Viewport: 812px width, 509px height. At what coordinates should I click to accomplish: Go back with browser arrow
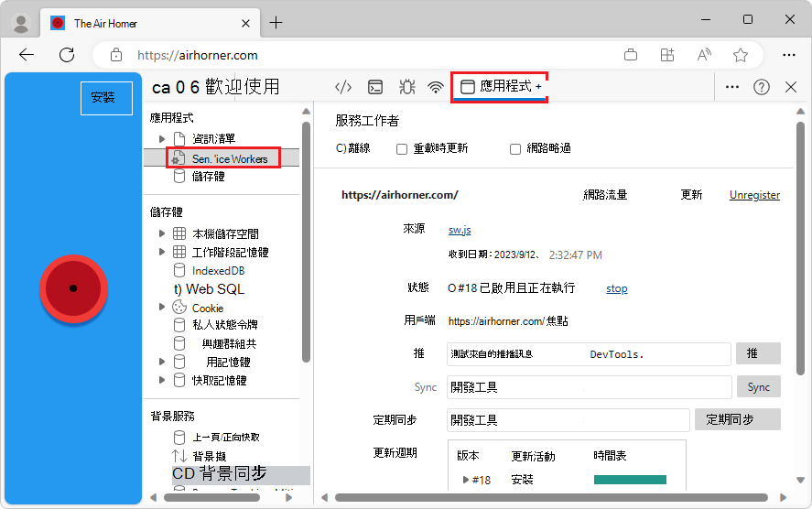click(27, 55)
